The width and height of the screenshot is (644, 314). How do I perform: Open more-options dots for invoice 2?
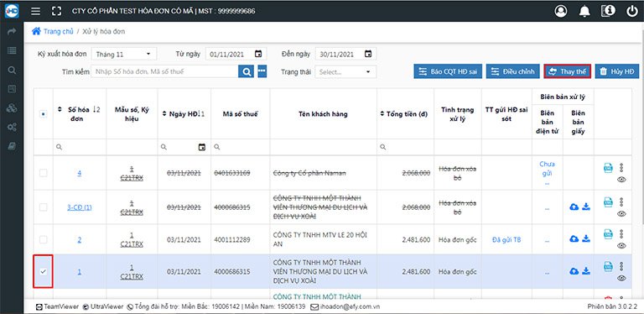[x=621, y=234]
